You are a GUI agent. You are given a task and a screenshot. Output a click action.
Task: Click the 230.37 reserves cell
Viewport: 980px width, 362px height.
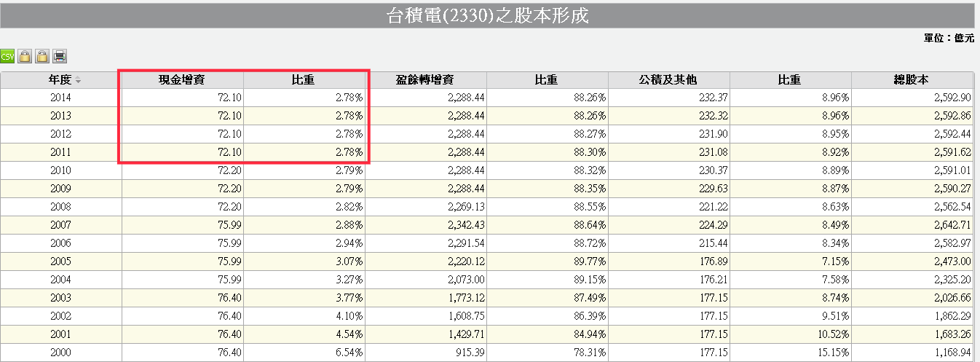point(668,170)
